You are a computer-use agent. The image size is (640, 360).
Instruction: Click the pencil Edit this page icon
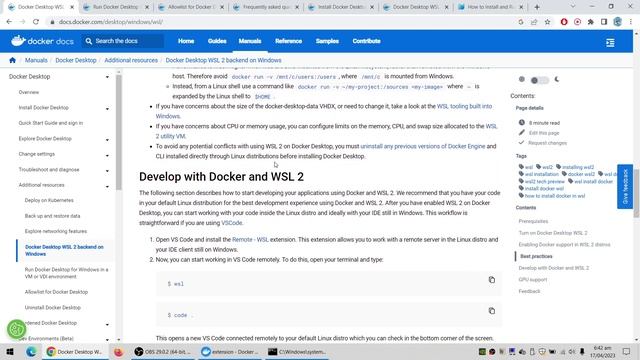pos(522,133)
